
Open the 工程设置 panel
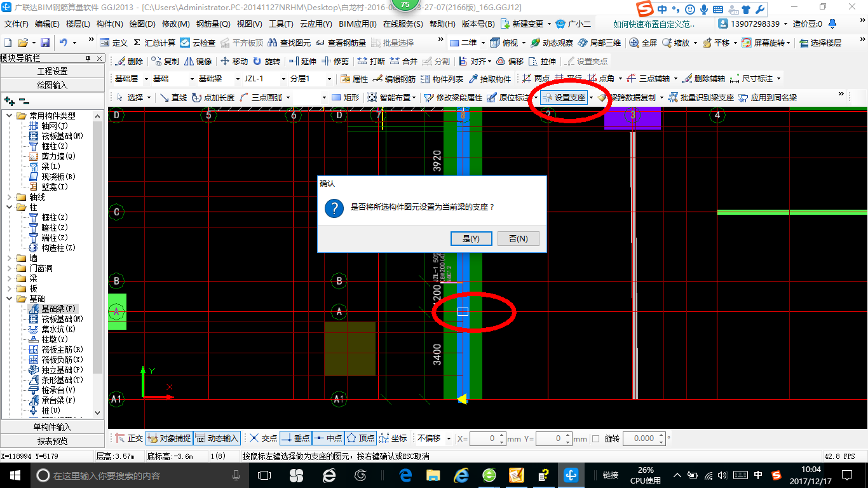53,71
